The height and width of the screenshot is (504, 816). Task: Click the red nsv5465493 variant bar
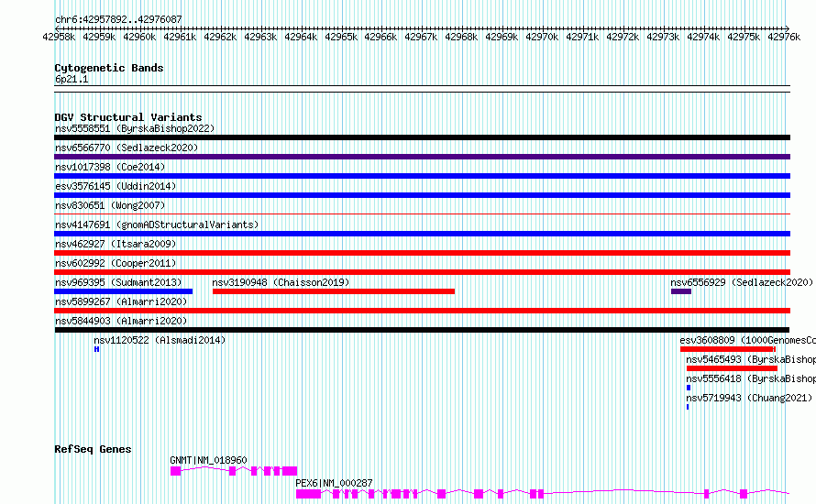point(732,368)
